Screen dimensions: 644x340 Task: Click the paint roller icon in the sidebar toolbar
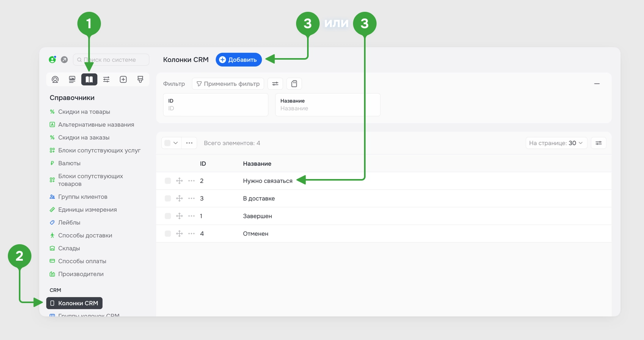tap(140, 79)
